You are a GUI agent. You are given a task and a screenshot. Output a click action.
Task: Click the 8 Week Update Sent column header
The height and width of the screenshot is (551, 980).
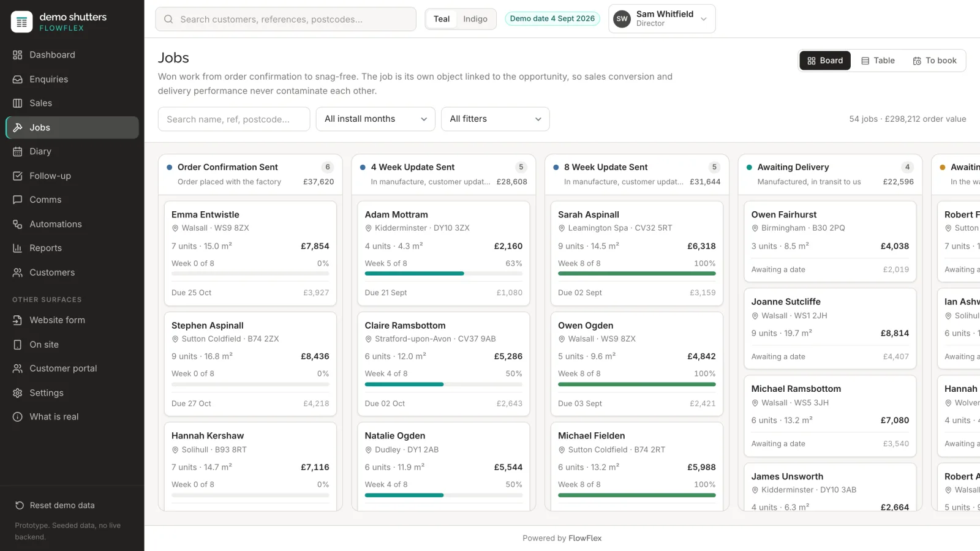pyautogui.click(x=637, y=174)
